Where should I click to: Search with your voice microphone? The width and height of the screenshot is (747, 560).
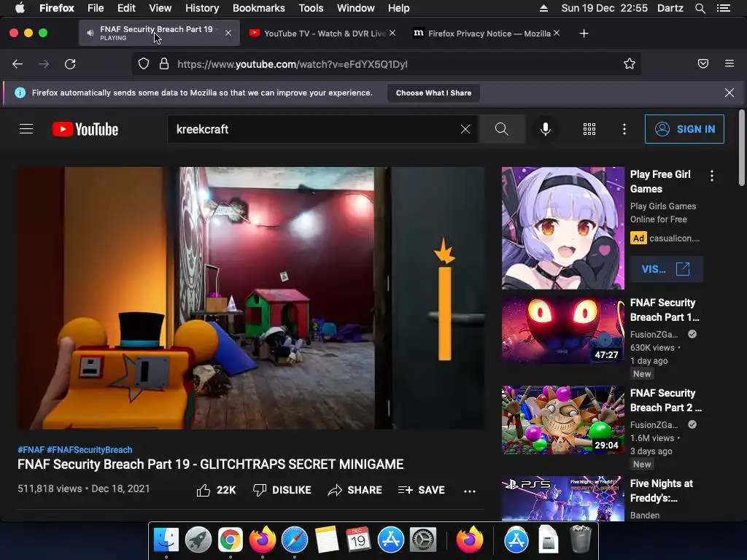[546, 129]
